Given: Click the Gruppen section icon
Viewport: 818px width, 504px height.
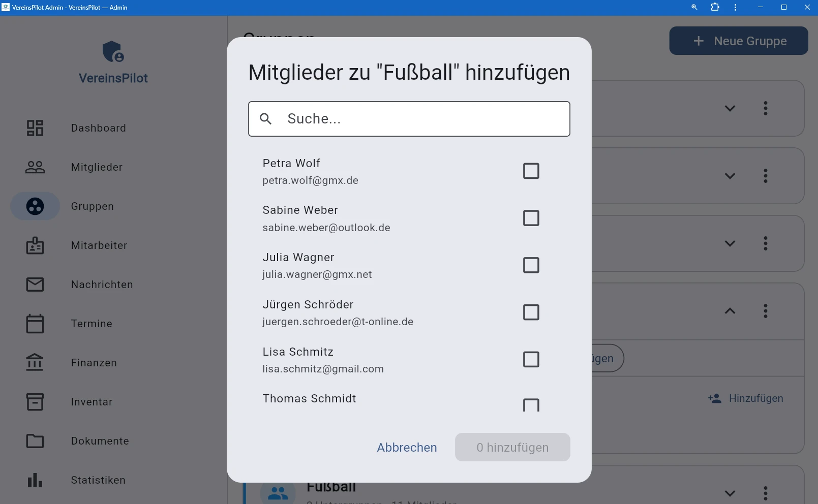Looking at the screenshot, I should [34, 206].
